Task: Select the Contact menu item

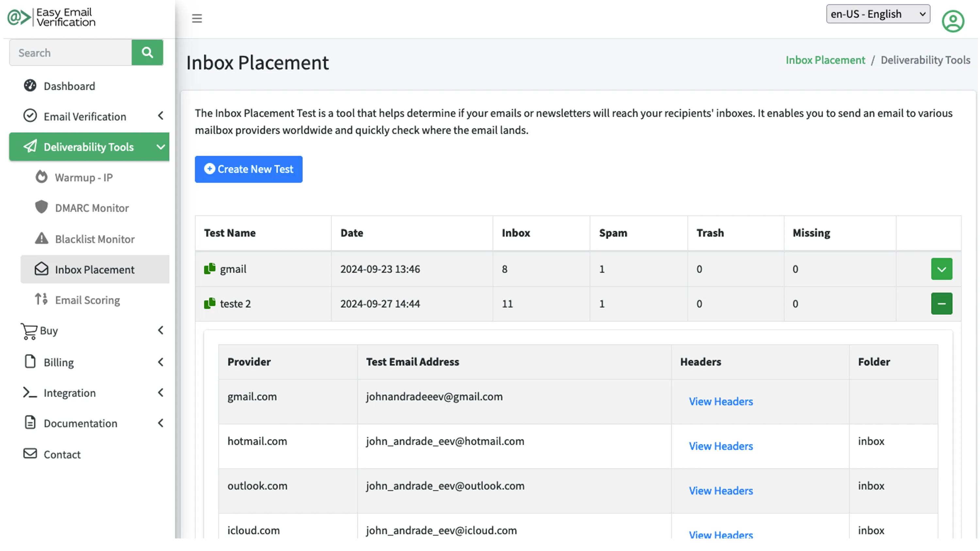Action: (62, 454)
